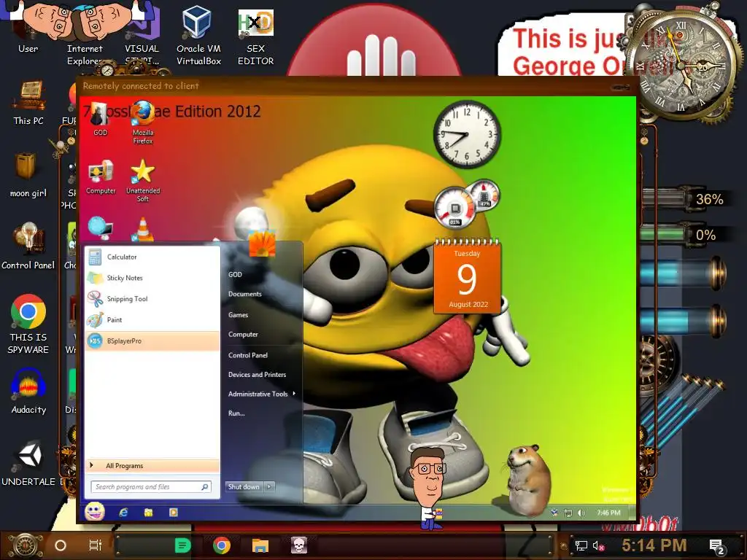Open the This PC desktop icon
The width and height of the screenshot is (747, 560).
point(28,102)
